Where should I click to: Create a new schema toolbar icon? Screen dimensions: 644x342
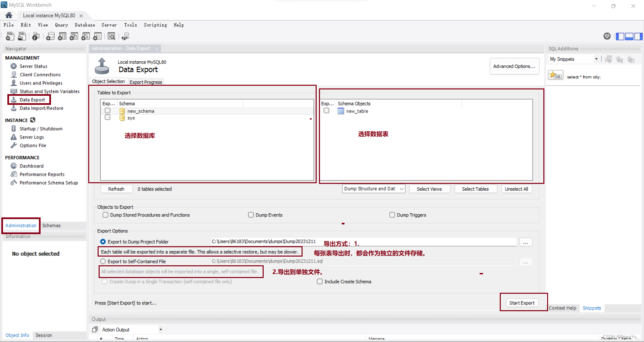click(50, 36)
